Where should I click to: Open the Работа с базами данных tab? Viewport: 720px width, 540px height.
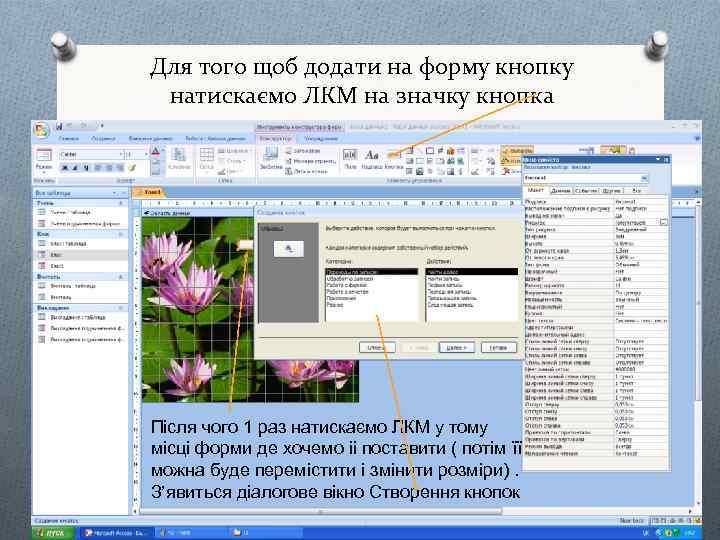tap(215, 139)
